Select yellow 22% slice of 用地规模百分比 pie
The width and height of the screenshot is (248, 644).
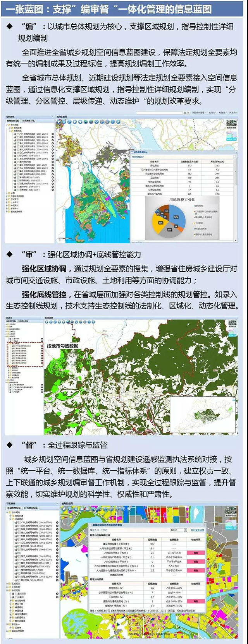pos(158,223)
